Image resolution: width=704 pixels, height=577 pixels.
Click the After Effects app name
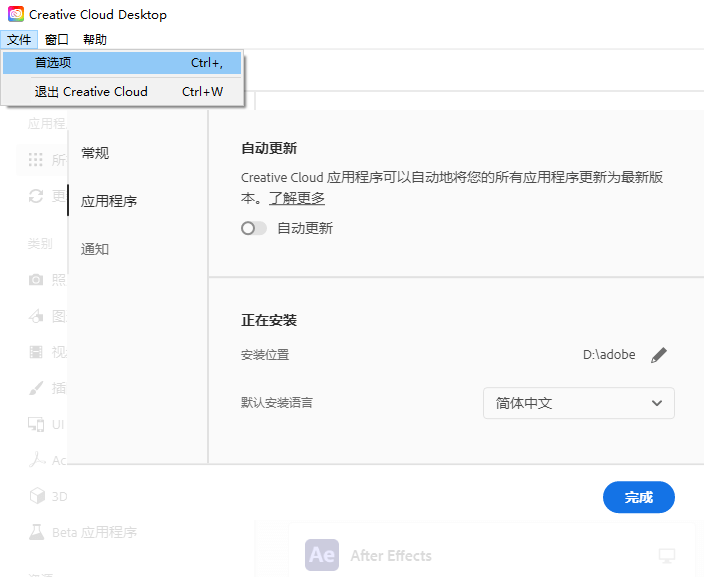pyautogui.click(x=391, y=555)
